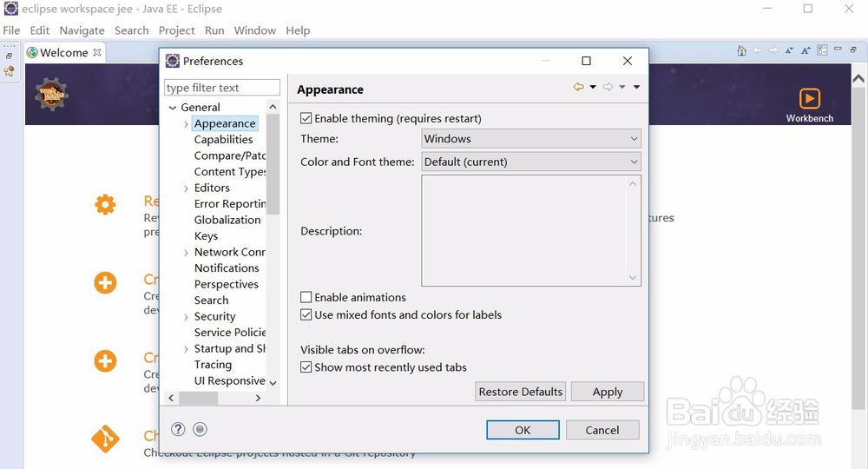868x469 pixels.
Task: Open forward history dropdown arrow
Action: tap(622, 87)
